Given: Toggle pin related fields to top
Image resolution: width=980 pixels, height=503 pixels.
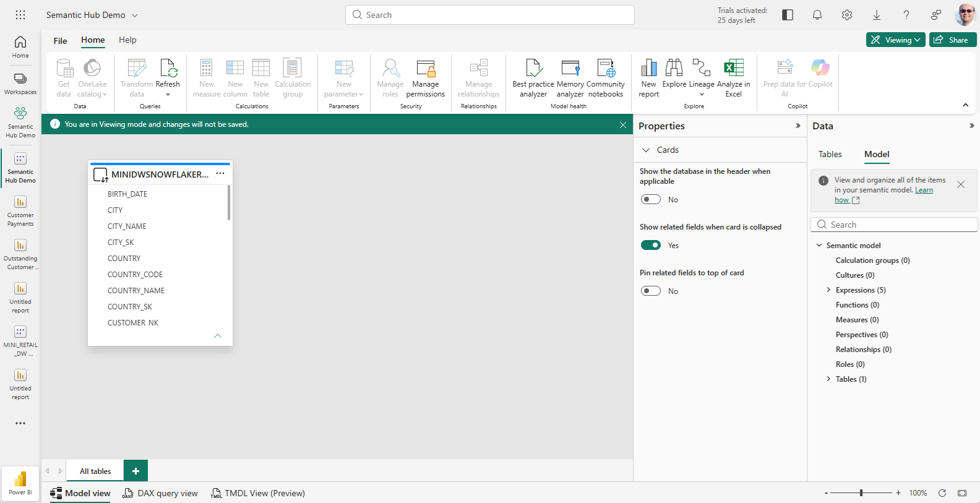Looking at the screenshot, I should (x=651, y=291).
